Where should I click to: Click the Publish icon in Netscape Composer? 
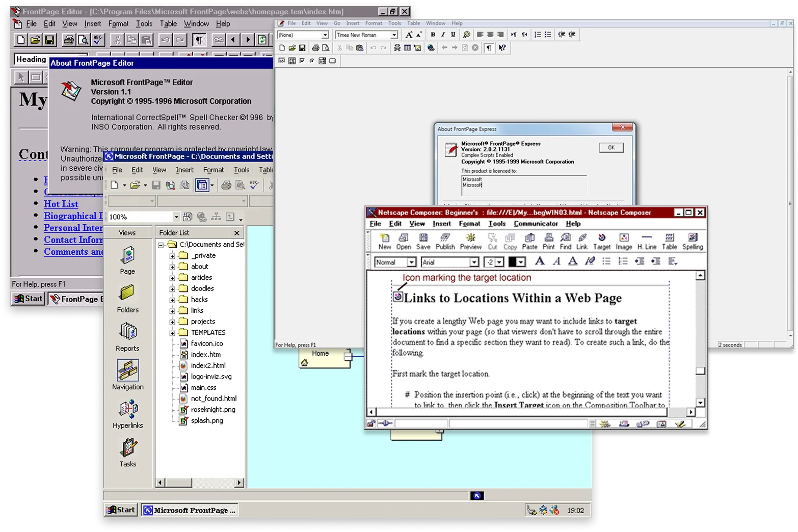click(x=445, y=242)
